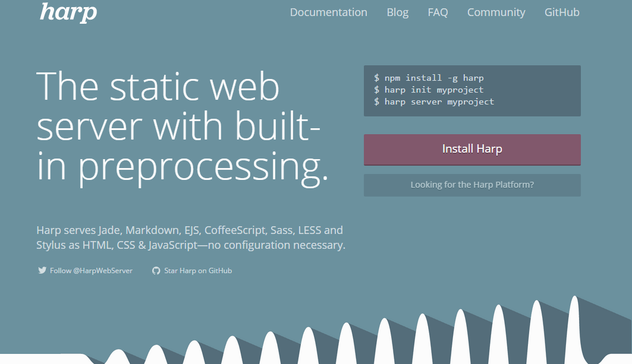The height and width of the screenshot is (364, 632).
Task: Click the Install Harp button
Action: tap(472, 150)
